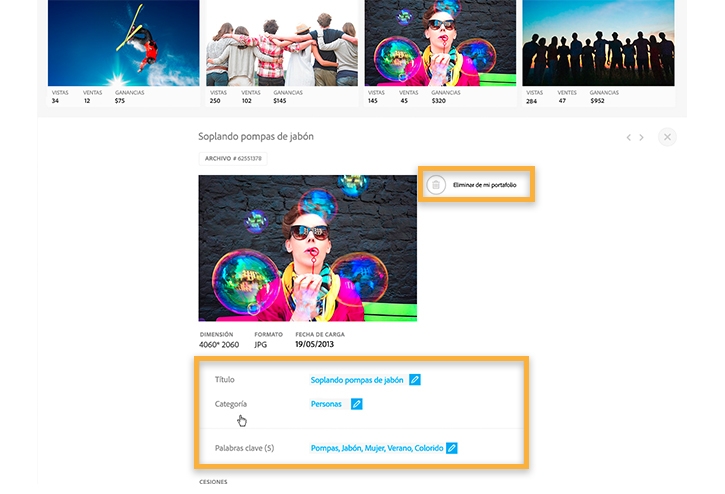Click views count '34' under skier photo
The height and width of the screenshot is (494, 725).
click(55, 100)
